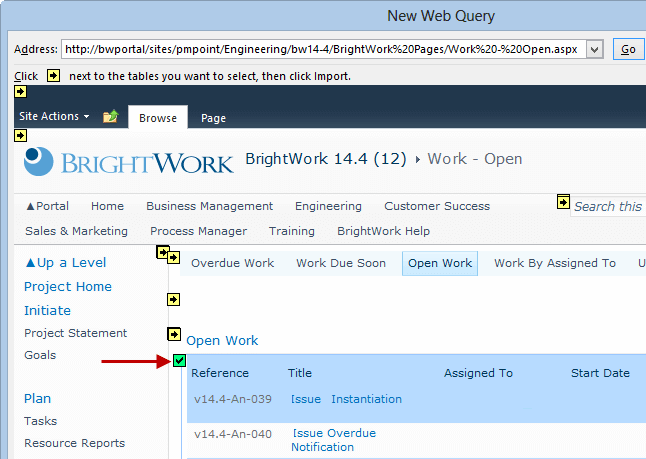Open the Engineering navigation item
Screen dimensions: 646x459
pos(328,206)
